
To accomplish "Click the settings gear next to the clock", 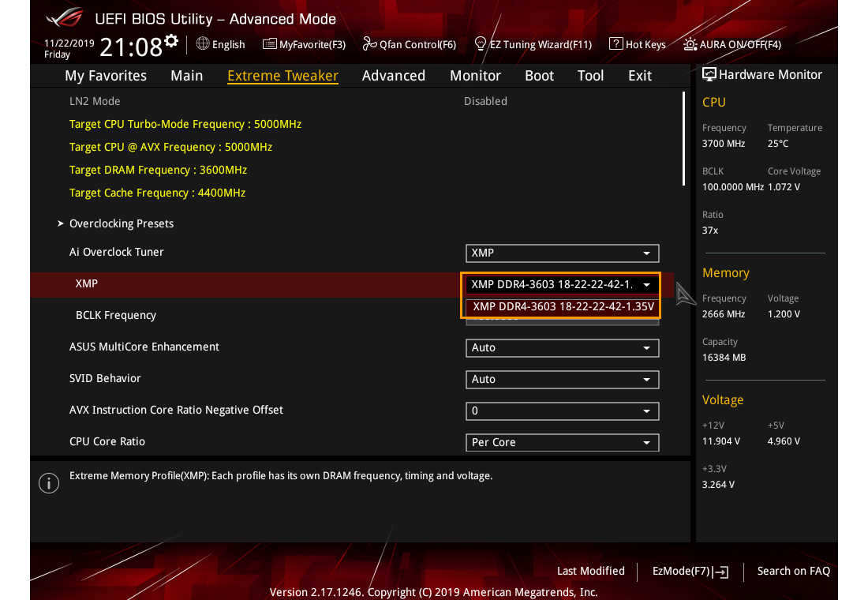I will point(171,40).
